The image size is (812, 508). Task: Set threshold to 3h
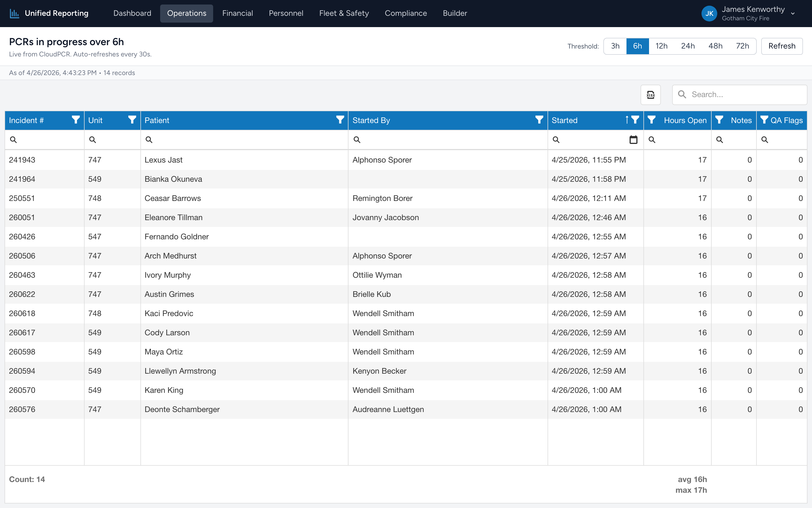(x=615, y=46)
